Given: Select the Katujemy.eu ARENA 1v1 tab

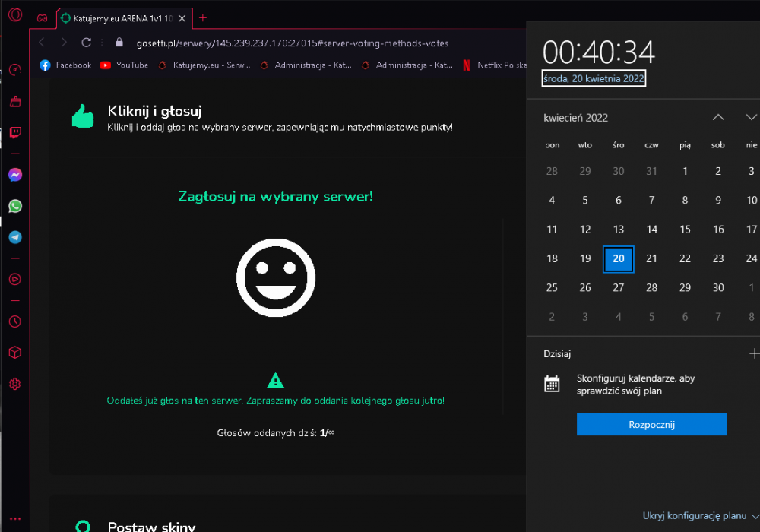Looking at the screenshot, I should pos(124,18).
